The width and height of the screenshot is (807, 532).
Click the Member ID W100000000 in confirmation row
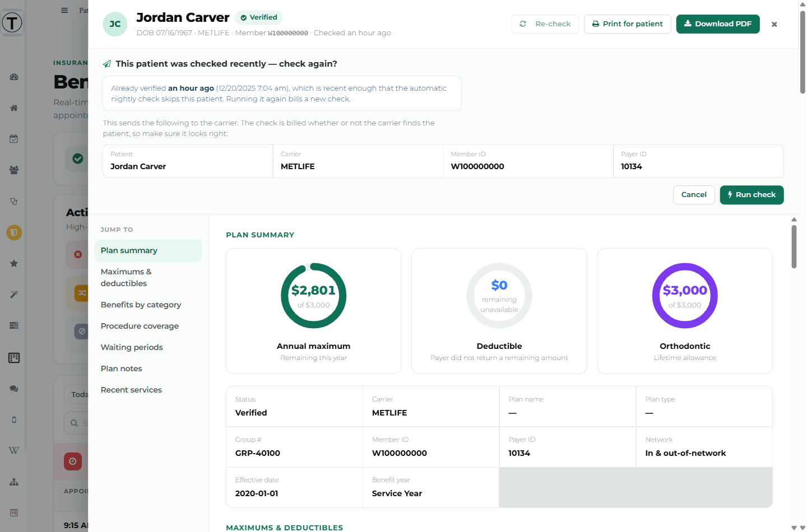477,166
